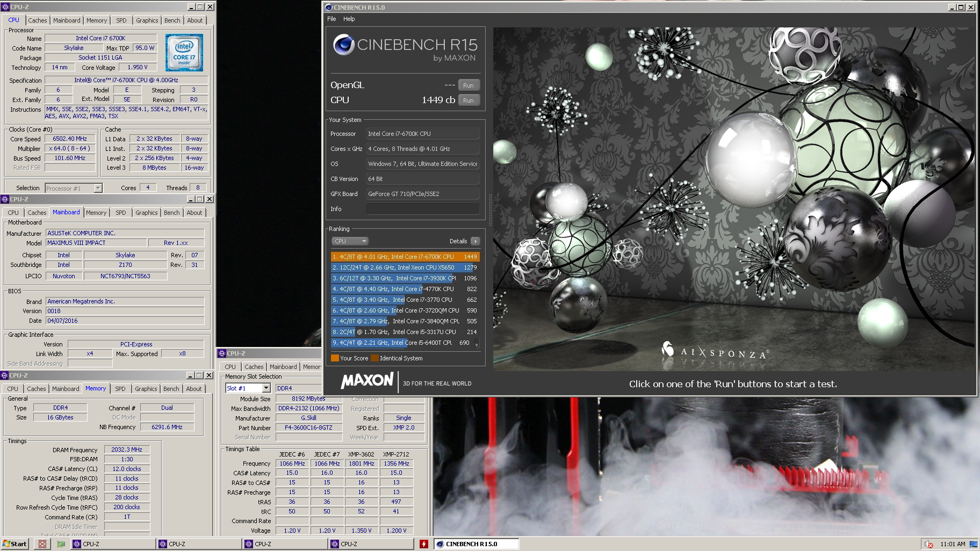Open Caches tab in CPU-Z SPD window

click(254, 367)
